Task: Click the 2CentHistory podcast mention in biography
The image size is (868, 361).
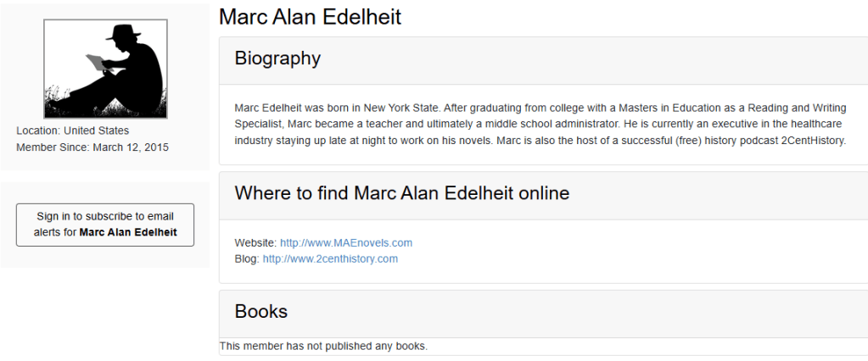Action: coord(811,140)
